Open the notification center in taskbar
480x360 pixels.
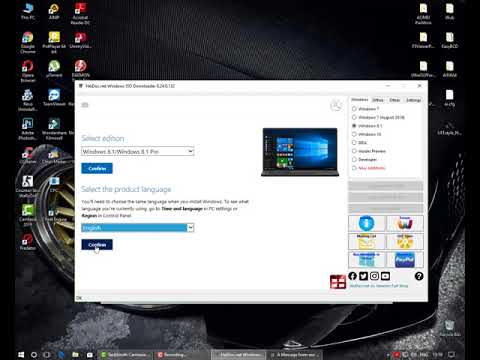451,355
